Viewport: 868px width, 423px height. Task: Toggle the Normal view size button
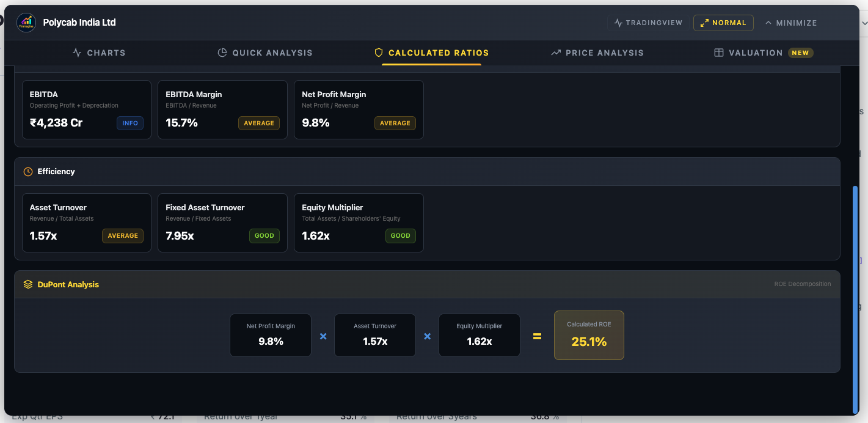point(723,23)
